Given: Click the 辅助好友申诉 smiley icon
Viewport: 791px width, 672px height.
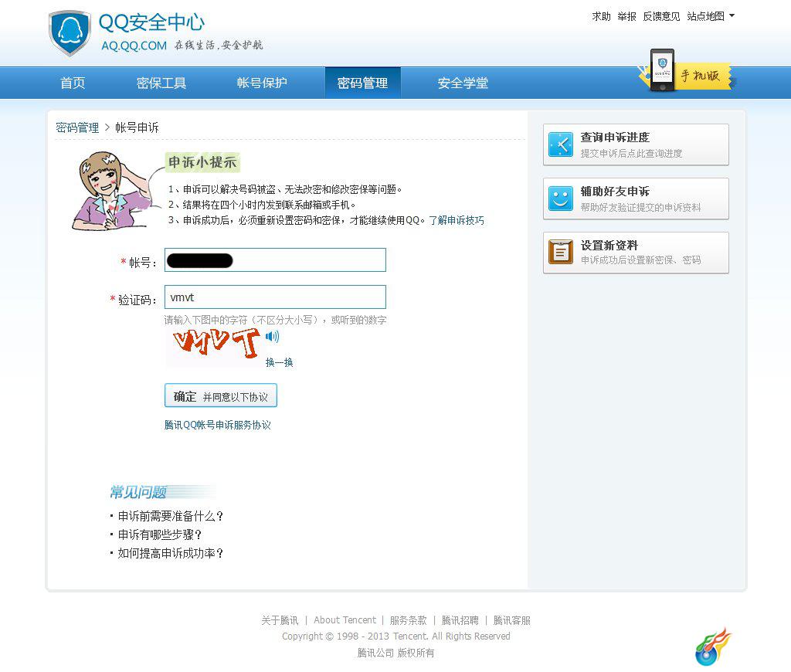Looking at the screenshot, I should (x=561, y=199).
